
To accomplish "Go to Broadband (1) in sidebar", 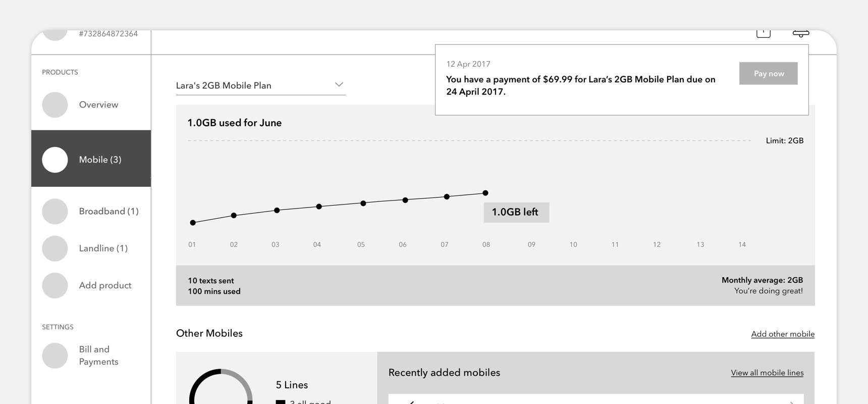I will click(x=108, y=211).
